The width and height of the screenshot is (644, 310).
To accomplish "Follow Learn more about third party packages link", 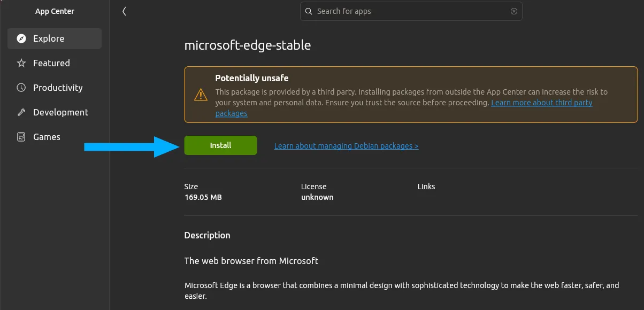I will (541, 103).
